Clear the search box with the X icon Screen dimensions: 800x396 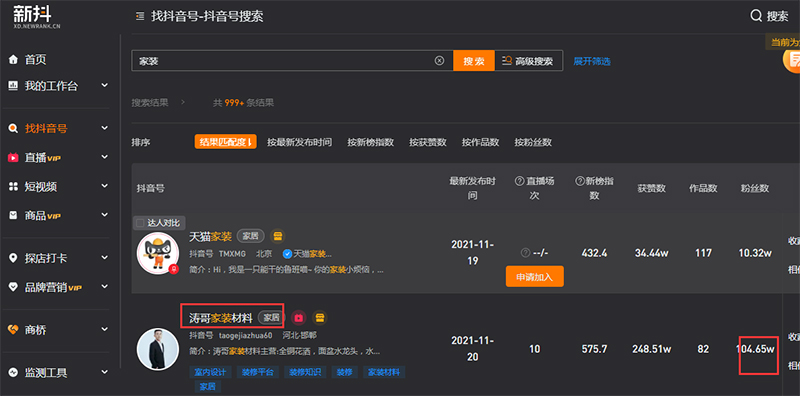[439, 61]
